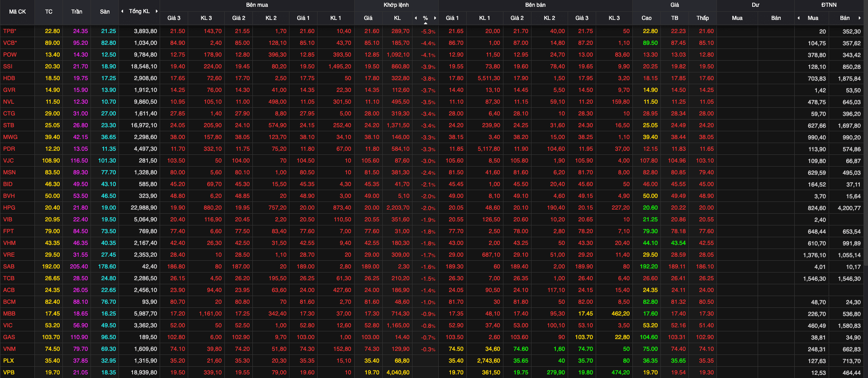Sort by the Mã CK column header
Screen dimensions: 868x378
(17, 12)
